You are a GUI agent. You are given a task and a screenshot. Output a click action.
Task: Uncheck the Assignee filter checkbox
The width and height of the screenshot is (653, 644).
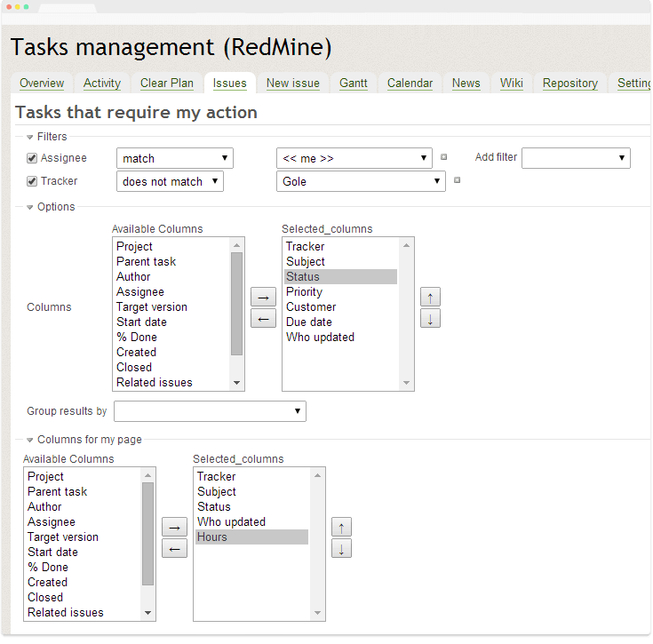pos(33,158)
